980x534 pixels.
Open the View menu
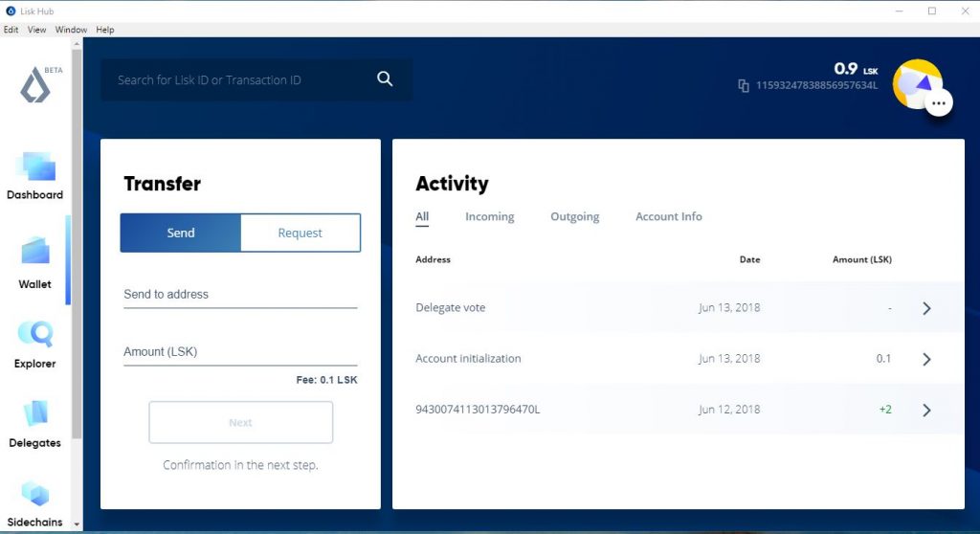37,30
